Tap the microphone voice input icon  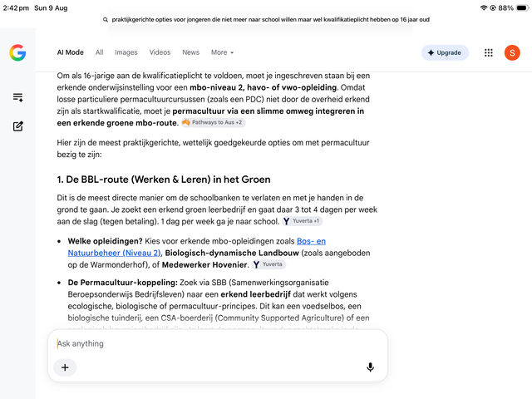[370, 367]
